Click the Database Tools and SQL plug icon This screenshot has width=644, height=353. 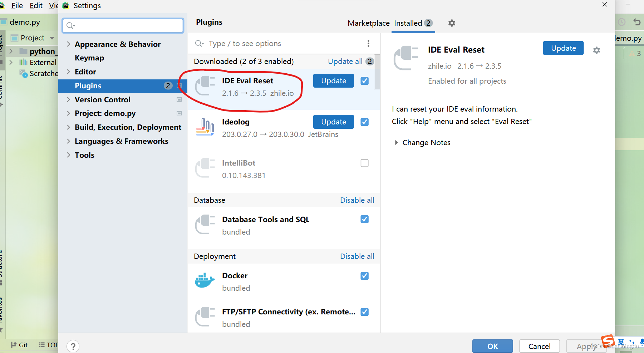(x=205, y=225)
